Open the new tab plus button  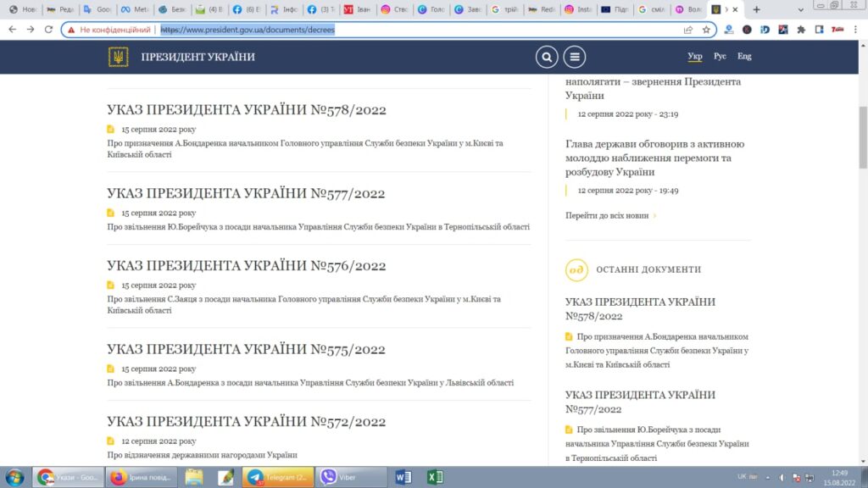pos(756,9)
